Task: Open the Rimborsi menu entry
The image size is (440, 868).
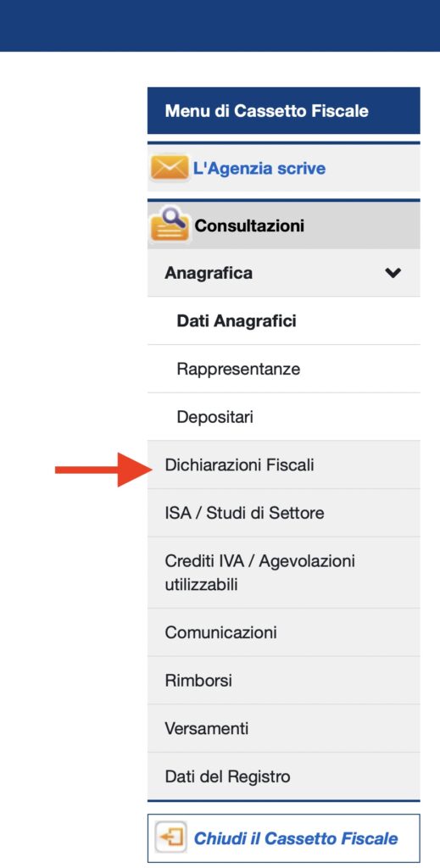Action: coord(284,681)
